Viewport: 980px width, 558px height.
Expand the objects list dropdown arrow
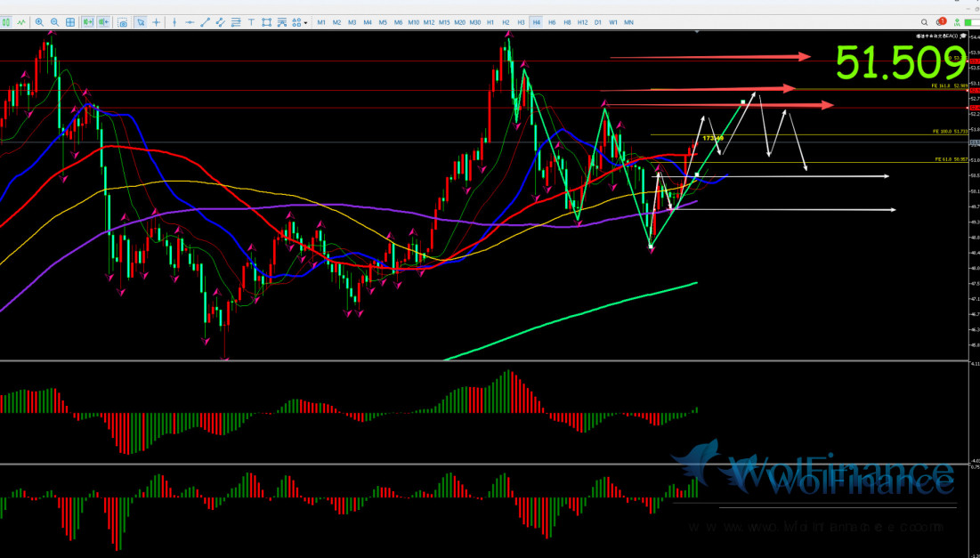pyautogui.click(x=305, y=22)
